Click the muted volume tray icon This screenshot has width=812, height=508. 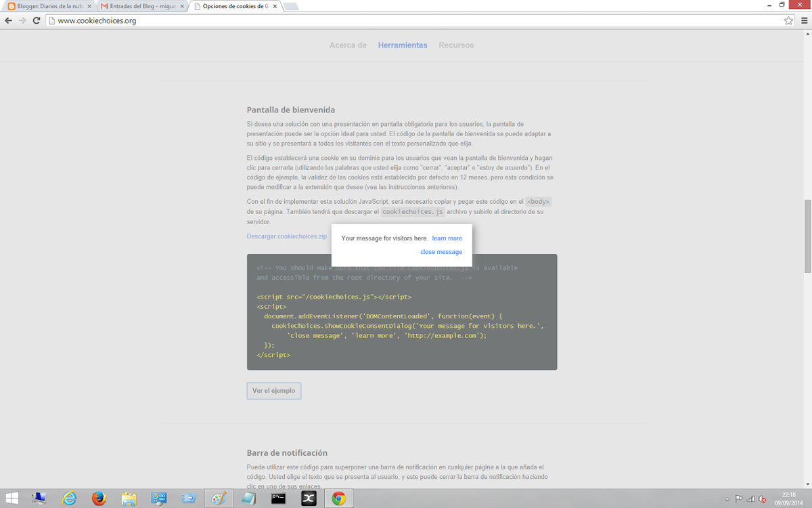[x=763, y=499]
